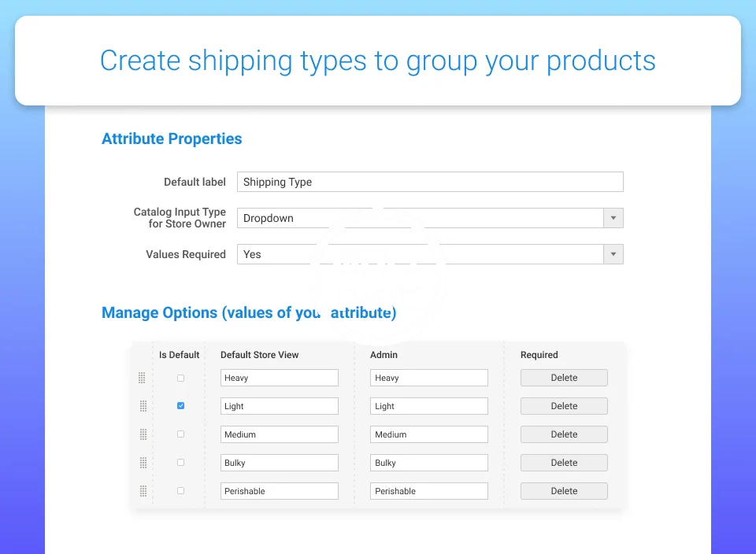Click the drag handle for the Perishable row
Viewport: 756px width, 554px height.
click(142, 491)
